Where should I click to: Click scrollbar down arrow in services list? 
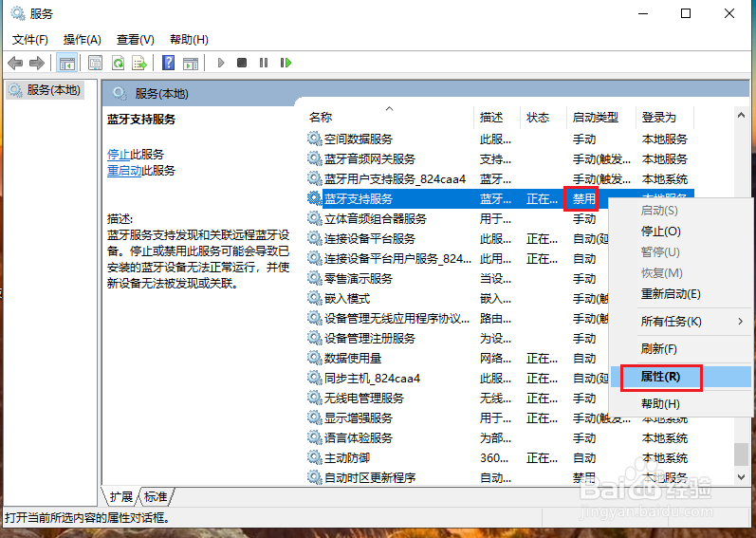click(x=741, y=476)
